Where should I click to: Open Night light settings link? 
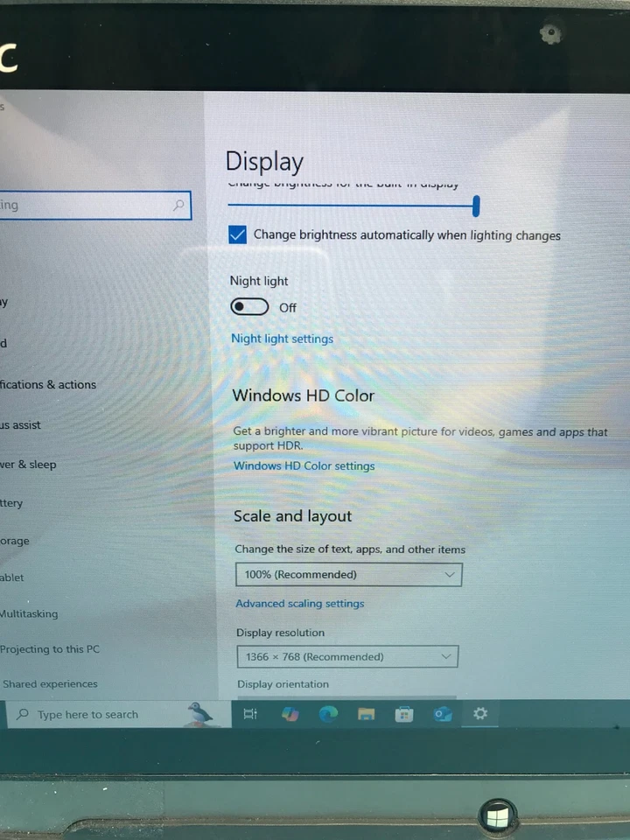point(283,339)
